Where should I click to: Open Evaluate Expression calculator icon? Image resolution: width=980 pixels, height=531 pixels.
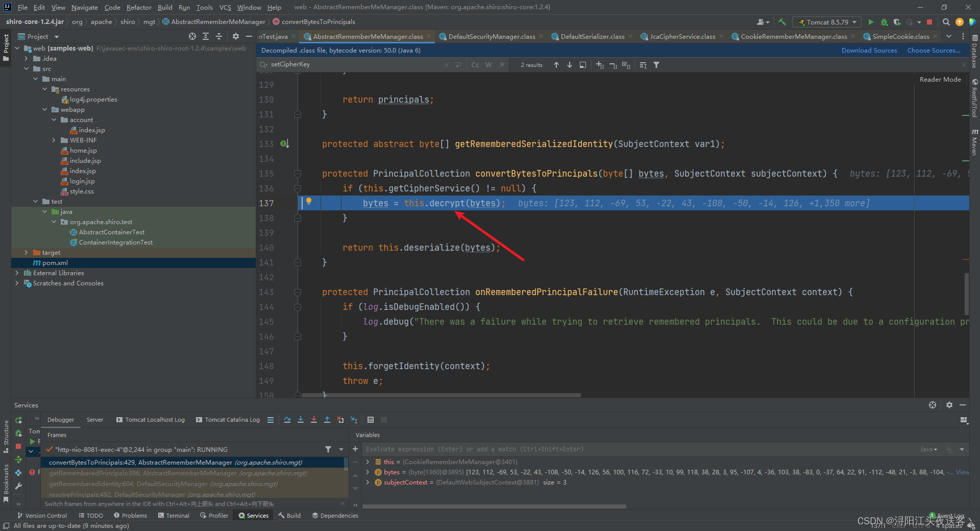click(x=371, y=420)
